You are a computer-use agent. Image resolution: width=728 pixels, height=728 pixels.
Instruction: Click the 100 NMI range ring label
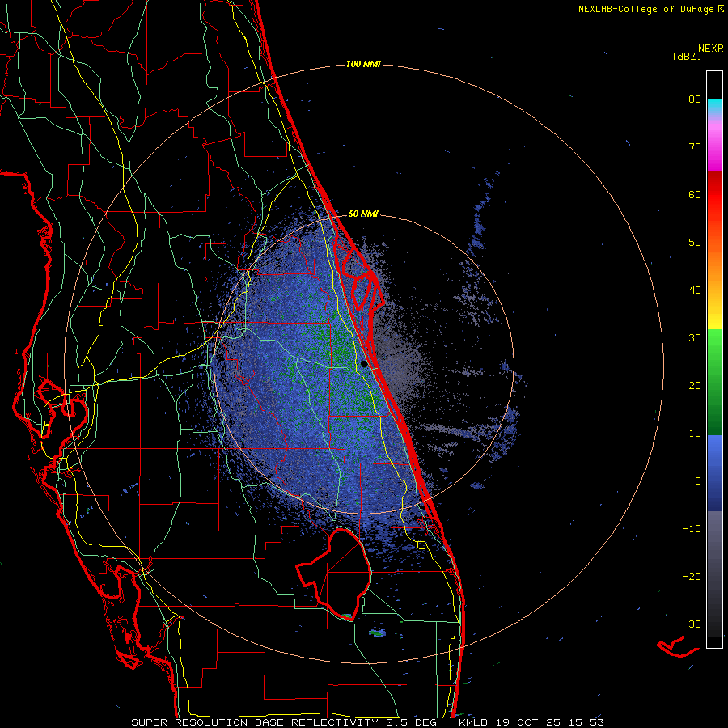(x=363, y=64)
